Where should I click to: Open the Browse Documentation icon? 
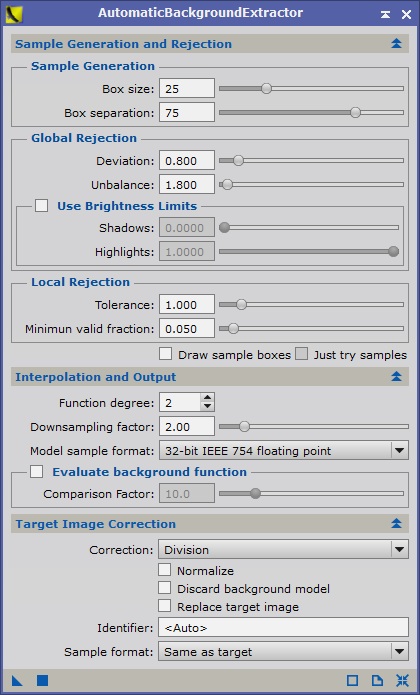point(377,680)
